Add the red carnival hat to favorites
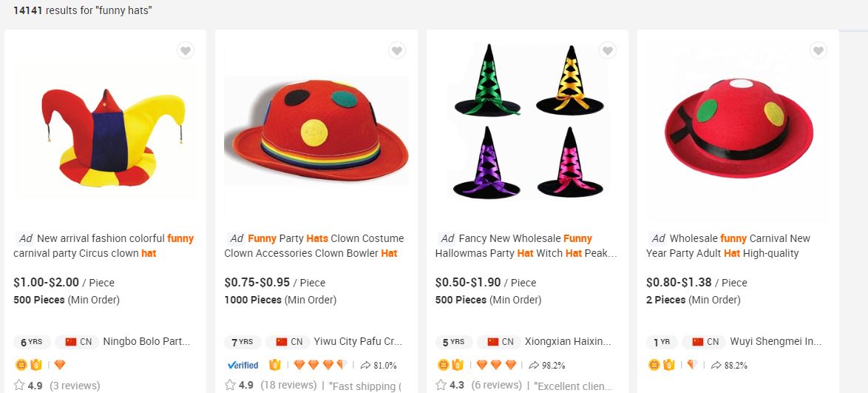Viewport: 868px width, 393px height. pos(818,51)
